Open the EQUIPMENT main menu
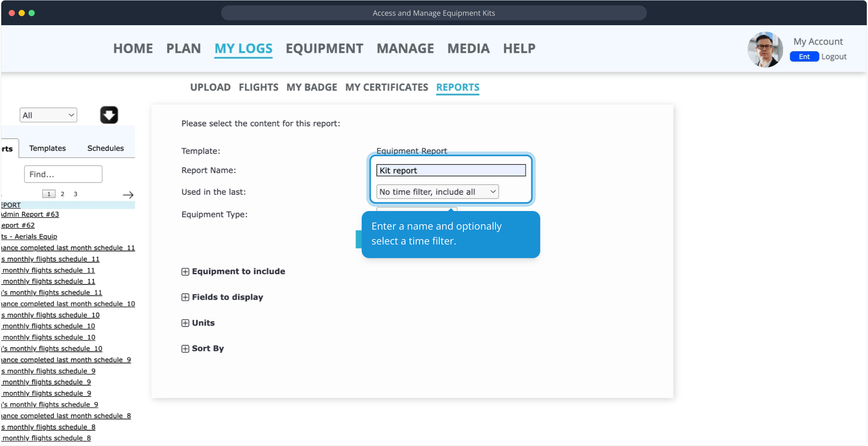This screenshot has height=446, width=868. click(324, 48)
